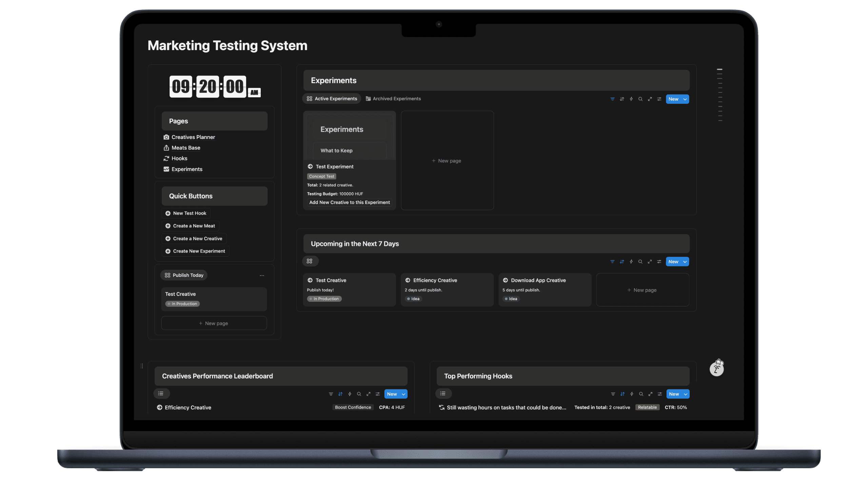868x488 pixels.
Task: Click the page outline scroll markers
Action: pyautogui.click(x=720, y=95)
